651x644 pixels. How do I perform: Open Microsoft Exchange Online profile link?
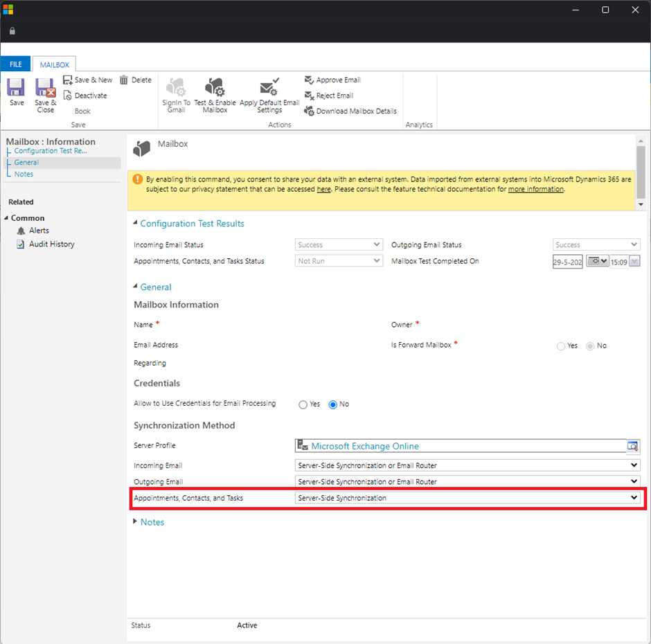(365, 446)
